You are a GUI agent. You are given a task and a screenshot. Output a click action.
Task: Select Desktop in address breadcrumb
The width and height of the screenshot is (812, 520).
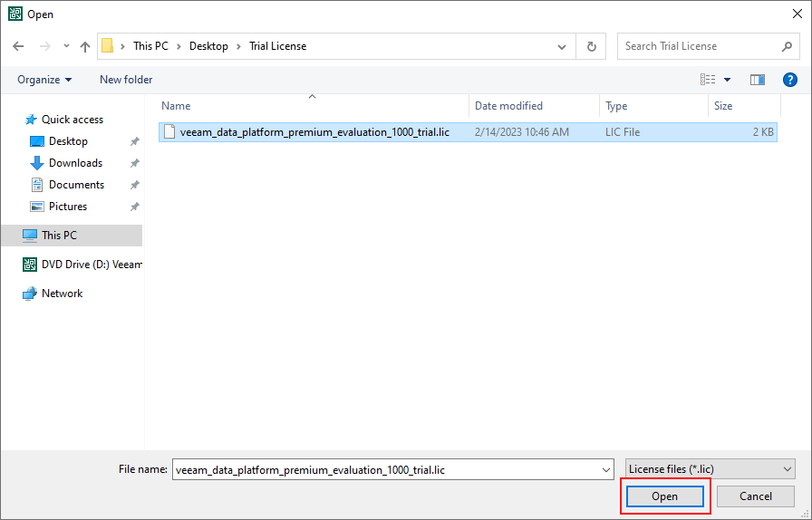(x=208, y=46)
